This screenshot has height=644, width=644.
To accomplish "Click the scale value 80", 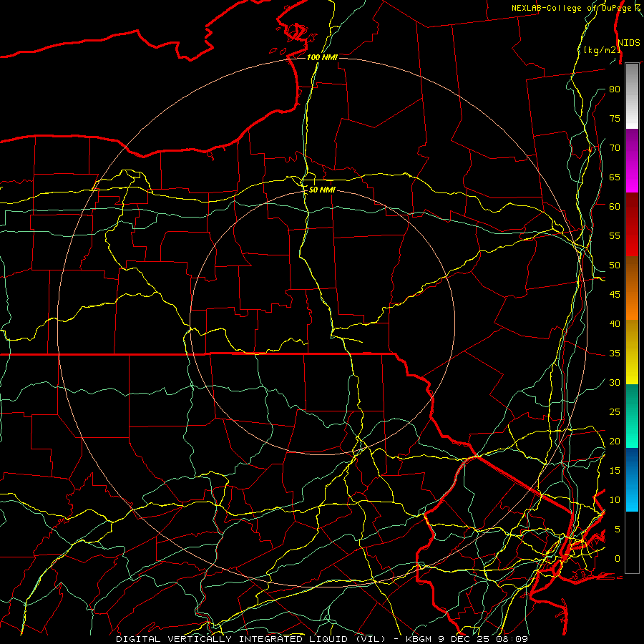I will (x=615, y=89).
